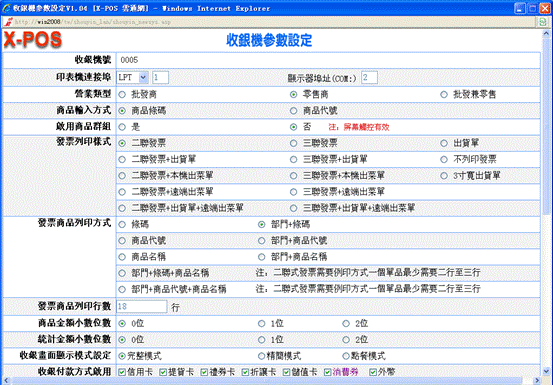Toggle the 外幣 payment checkbox

tap(373, 372)
